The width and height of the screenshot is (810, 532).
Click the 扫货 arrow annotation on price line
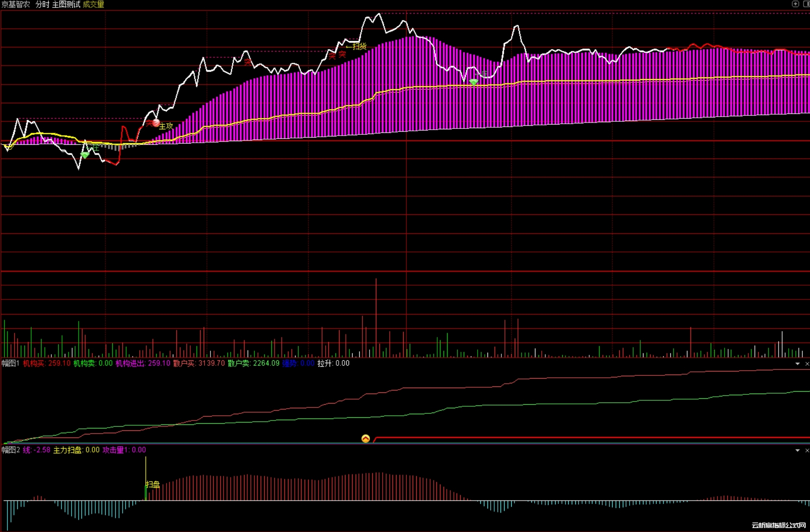(356, 47)
